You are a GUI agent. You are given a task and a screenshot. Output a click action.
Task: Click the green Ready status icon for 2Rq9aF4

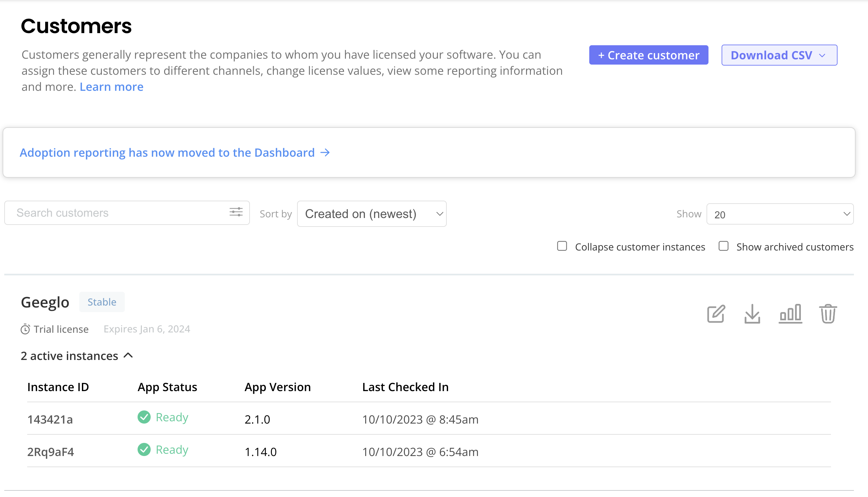coord(144,449)
